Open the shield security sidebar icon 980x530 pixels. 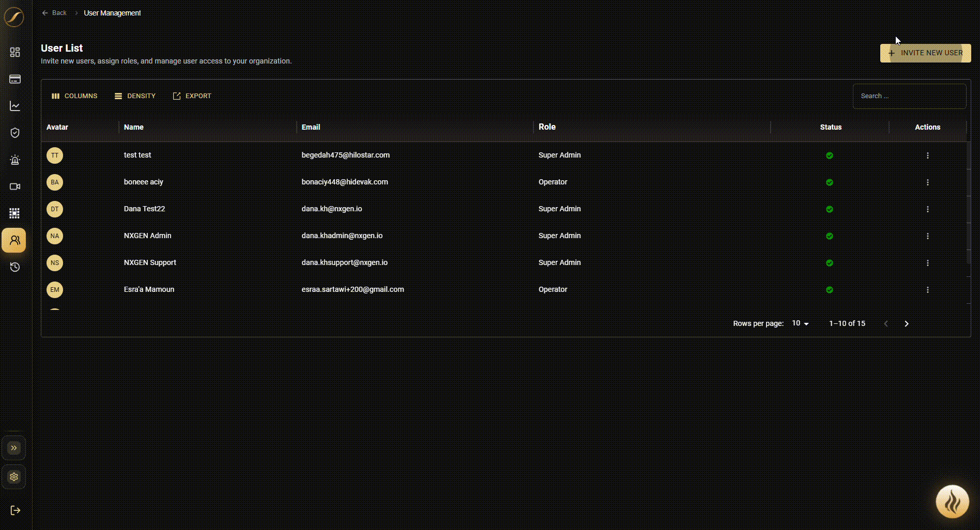(15, 133)
